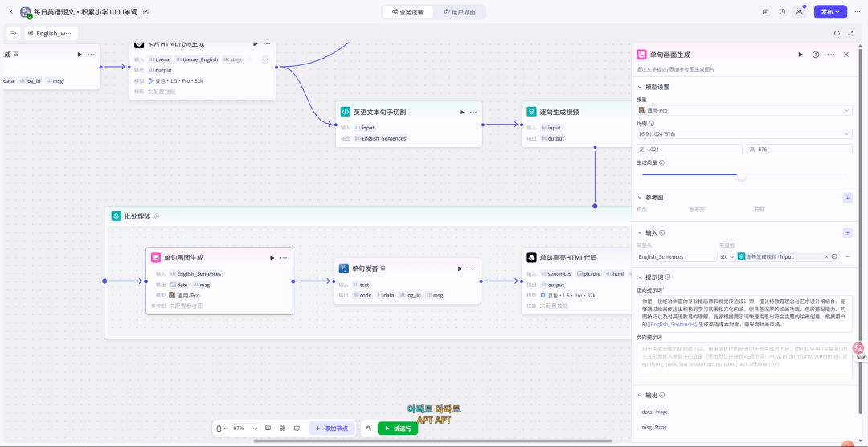Open more options in side panel header
Viewport: 868px width, 447px height.
click(831, 55)
